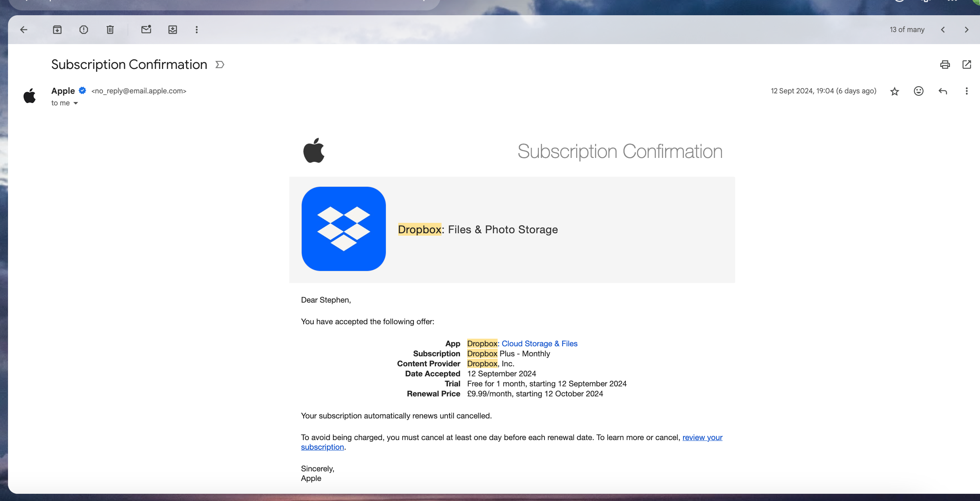Summarize this email with Gemini
This screenshot has width=980, height=501.
coord(220,64)
